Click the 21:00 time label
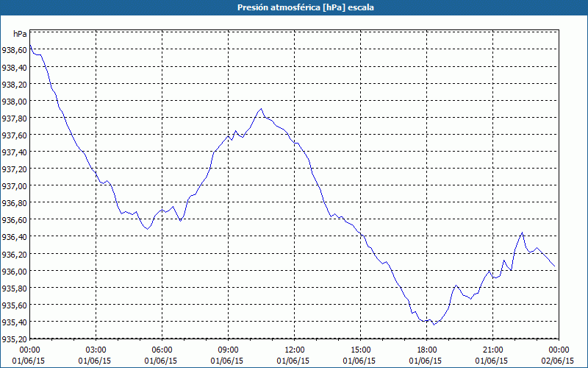This screenshot has width=588, height=368. click(x=492, y=350)
